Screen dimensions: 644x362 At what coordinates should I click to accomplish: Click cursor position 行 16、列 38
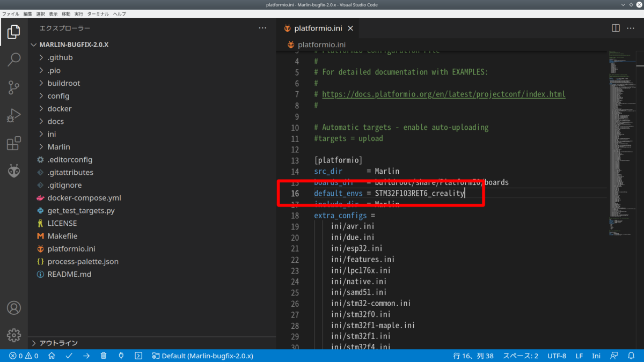[474, 356]
